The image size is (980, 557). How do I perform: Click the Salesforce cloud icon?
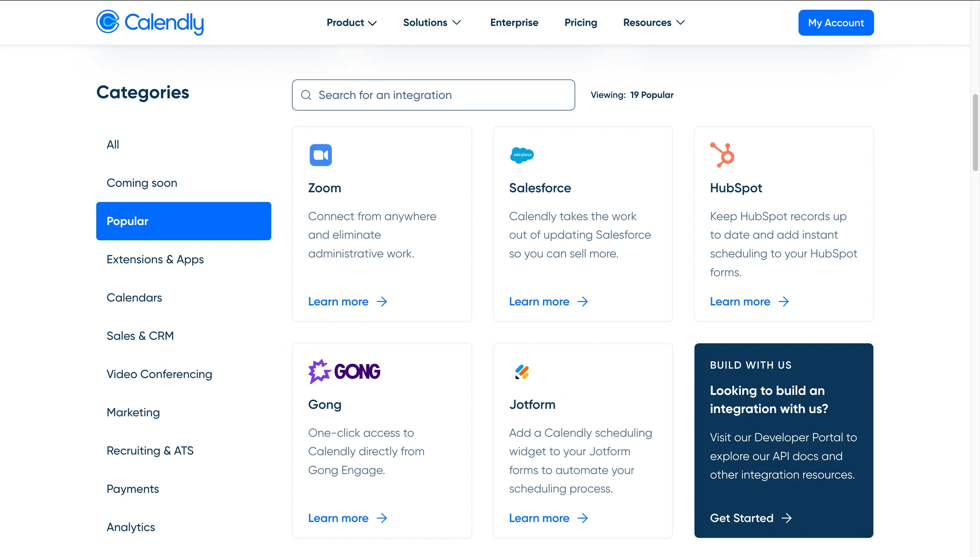(x=522, y=154)
